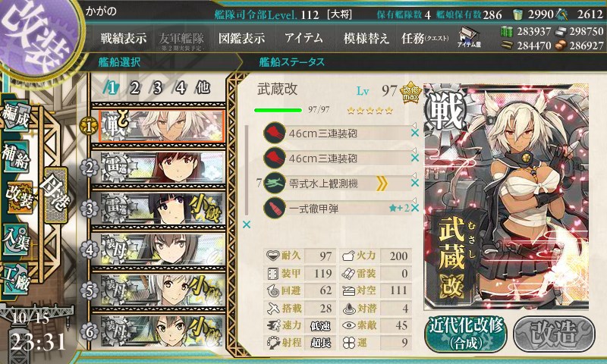Click the 零式水上観測機 seaplane equipment icon
The height and width of the screenshot is (364, 607).
click(x=274, y=184)
